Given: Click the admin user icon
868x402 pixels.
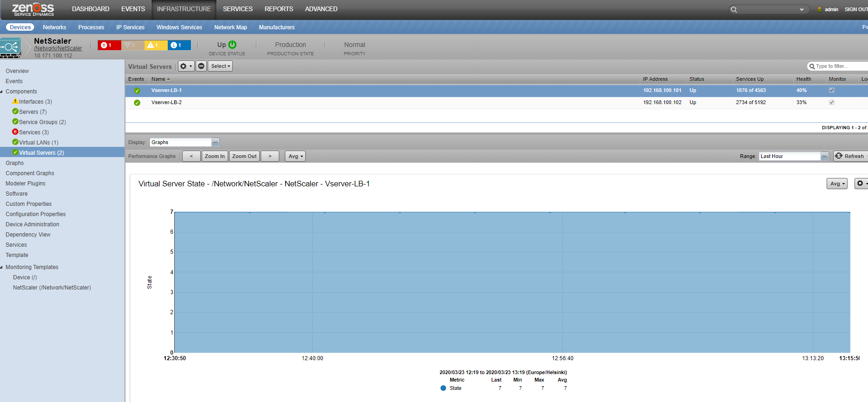Looking at the screenshot, I should click(820, 9).
